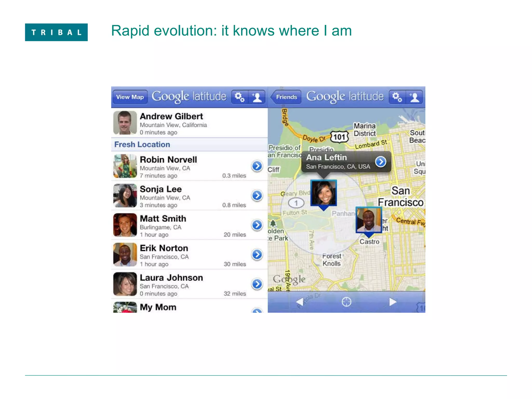Tap add friend icon in map view header
The width and height of the screenshot is (532, 399).
414,97
